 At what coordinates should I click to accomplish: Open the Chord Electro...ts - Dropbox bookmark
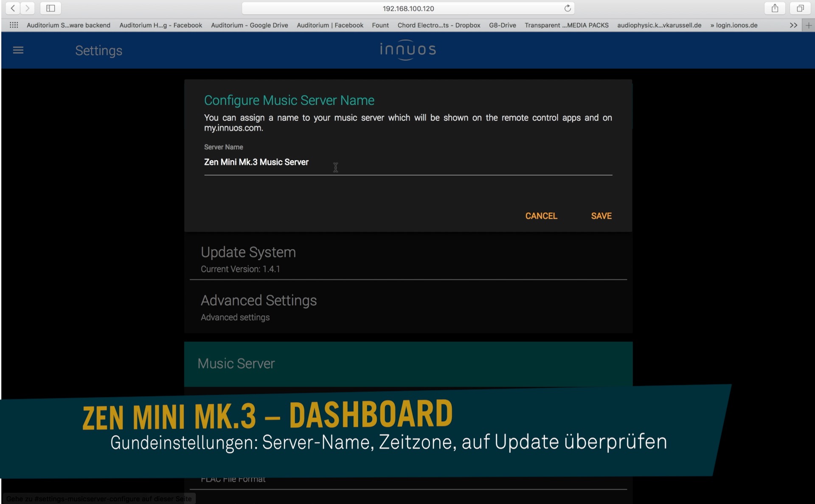click(439, 25)
